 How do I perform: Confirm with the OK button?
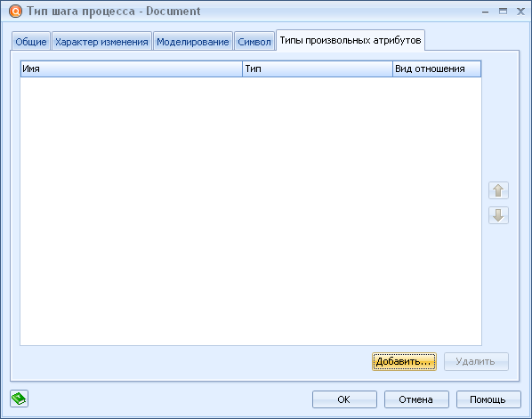[x=344, y=399]
